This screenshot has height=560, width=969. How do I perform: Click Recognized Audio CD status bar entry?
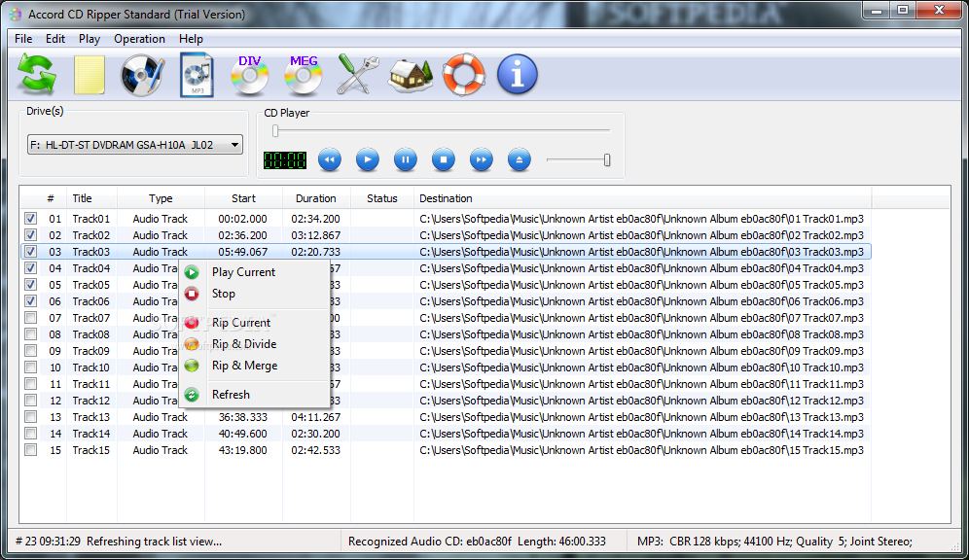(477, 542)
